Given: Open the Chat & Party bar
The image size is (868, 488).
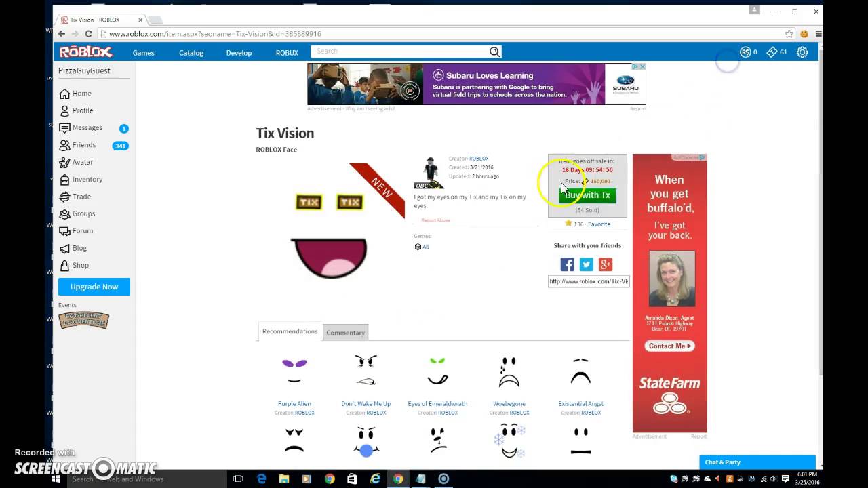Looking at the screenshot, I should (x=757, y=462).
